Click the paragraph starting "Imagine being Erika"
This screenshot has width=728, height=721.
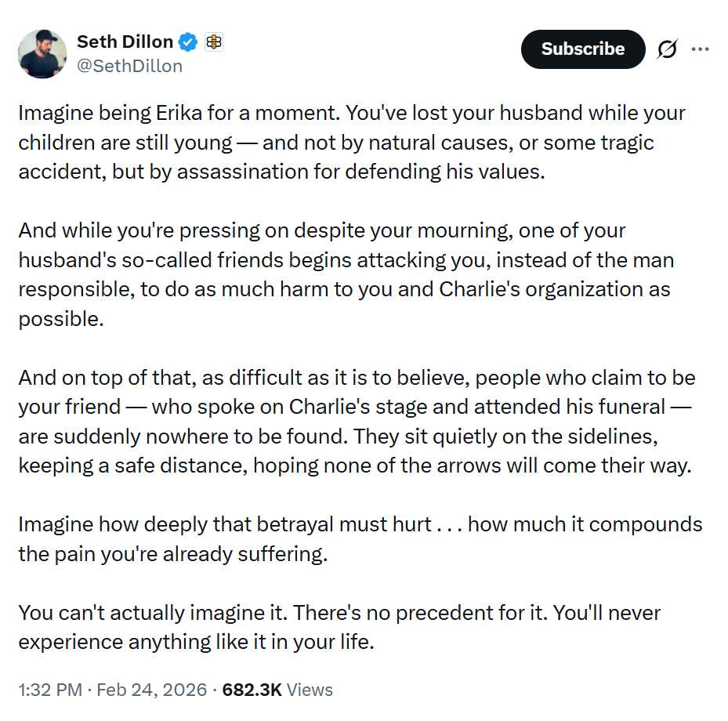(x=351, y=143)
